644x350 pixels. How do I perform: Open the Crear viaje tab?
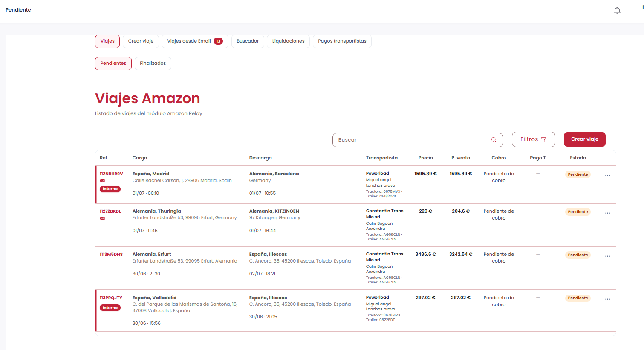coord(141,41)
